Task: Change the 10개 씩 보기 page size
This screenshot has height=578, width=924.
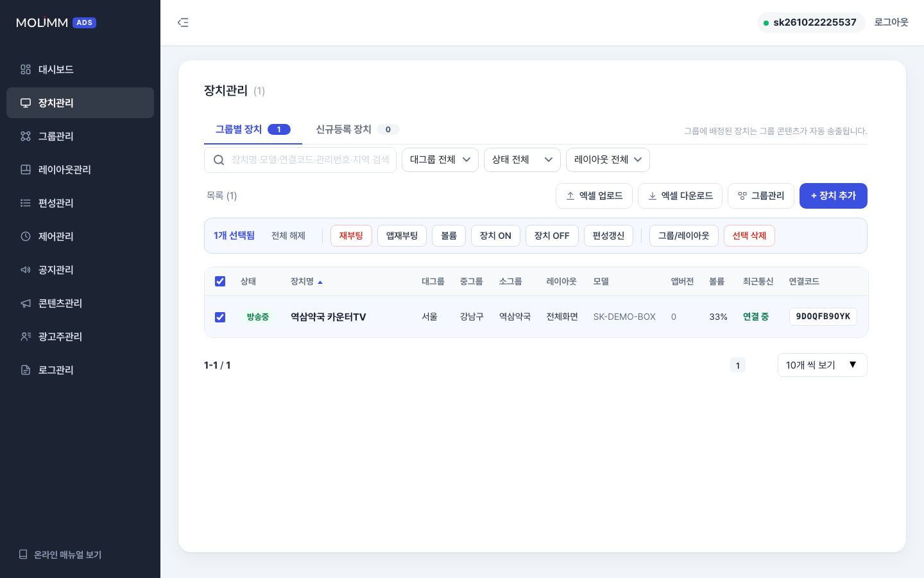Action: click(822, 365)
